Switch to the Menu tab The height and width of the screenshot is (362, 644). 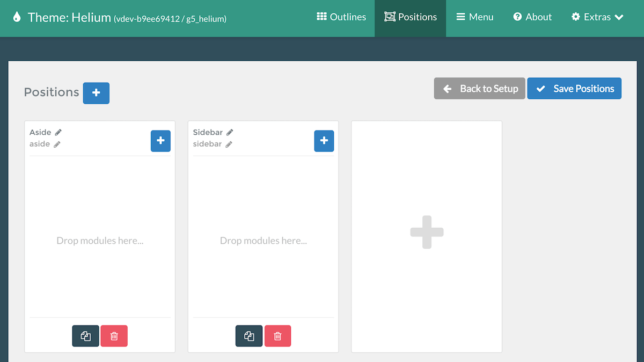tap(475, 17)
